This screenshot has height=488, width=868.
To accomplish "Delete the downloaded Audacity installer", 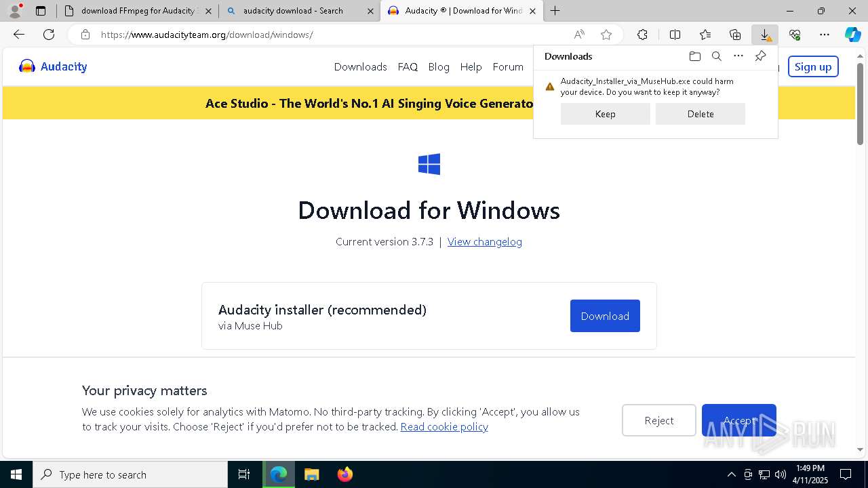I will click(x=701, y=114).
